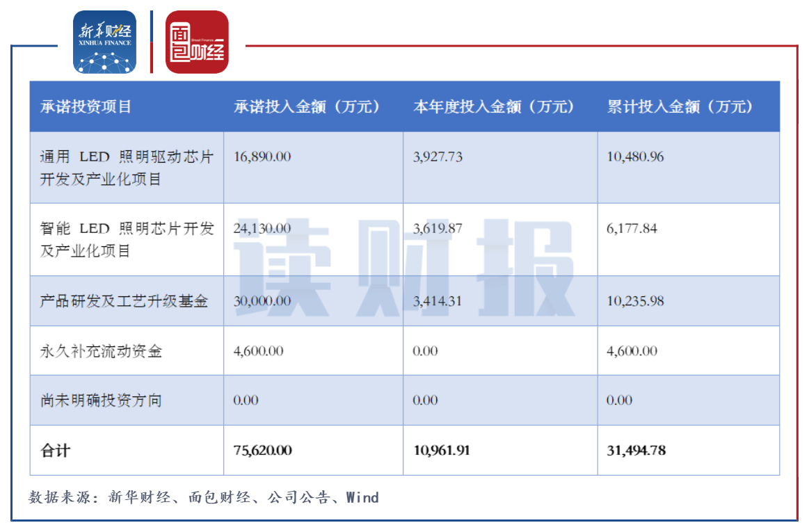
Task: Click the 读财报 watermark
Action: click(403, 264)
